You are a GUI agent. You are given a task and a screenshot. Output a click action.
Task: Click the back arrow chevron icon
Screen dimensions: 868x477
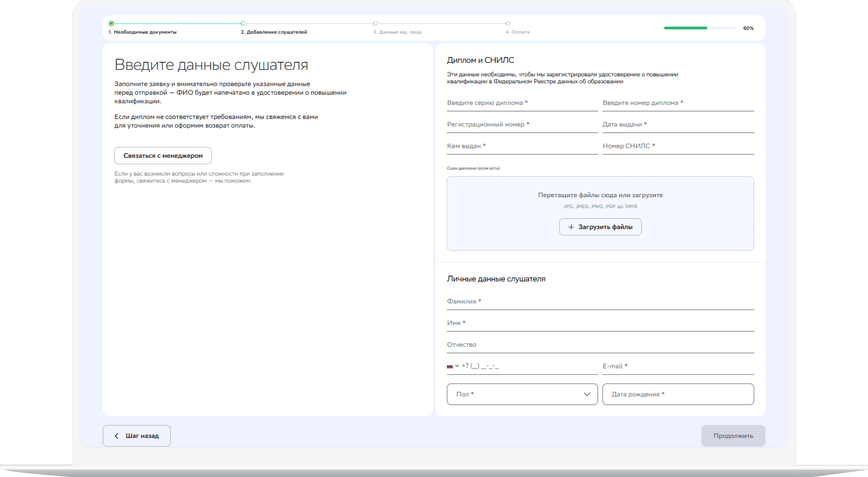117,436
